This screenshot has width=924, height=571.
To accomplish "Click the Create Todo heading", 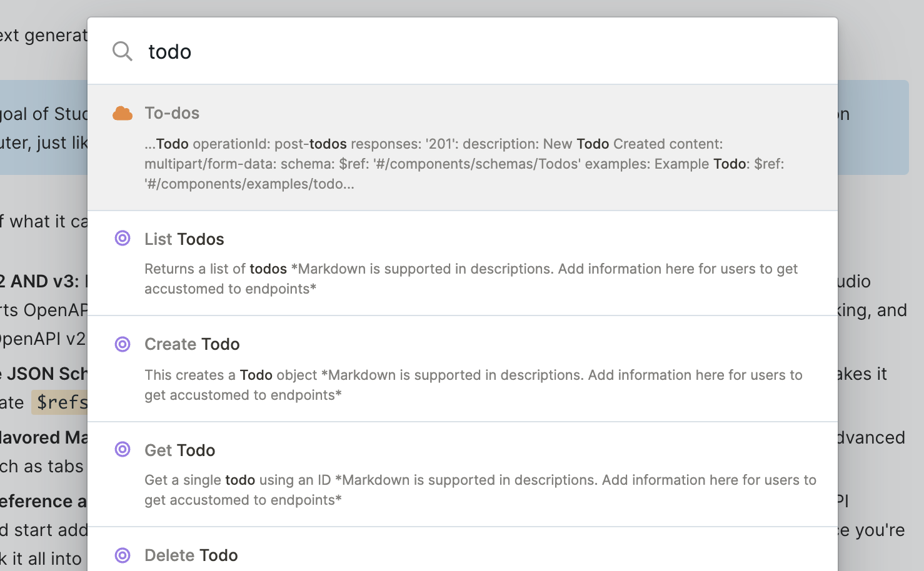I will pos(192,344).
